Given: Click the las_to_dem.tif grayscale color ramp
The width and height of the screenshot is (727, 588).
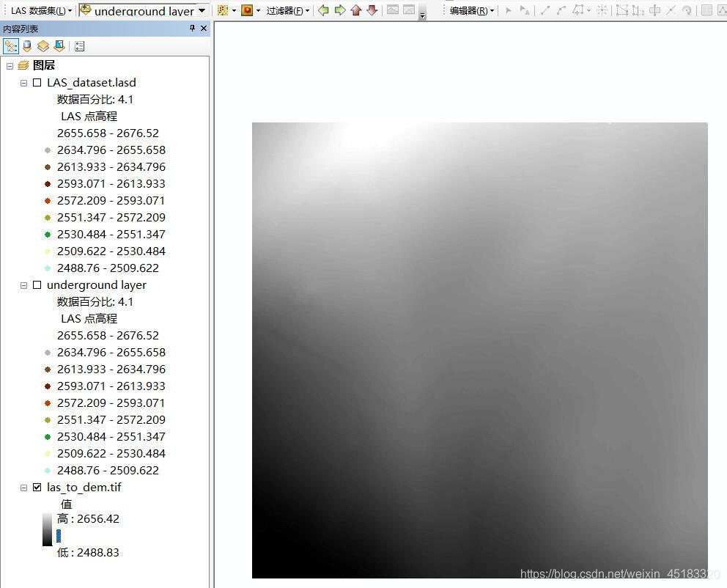Looking at the screenshot, I should coord(48,529).
